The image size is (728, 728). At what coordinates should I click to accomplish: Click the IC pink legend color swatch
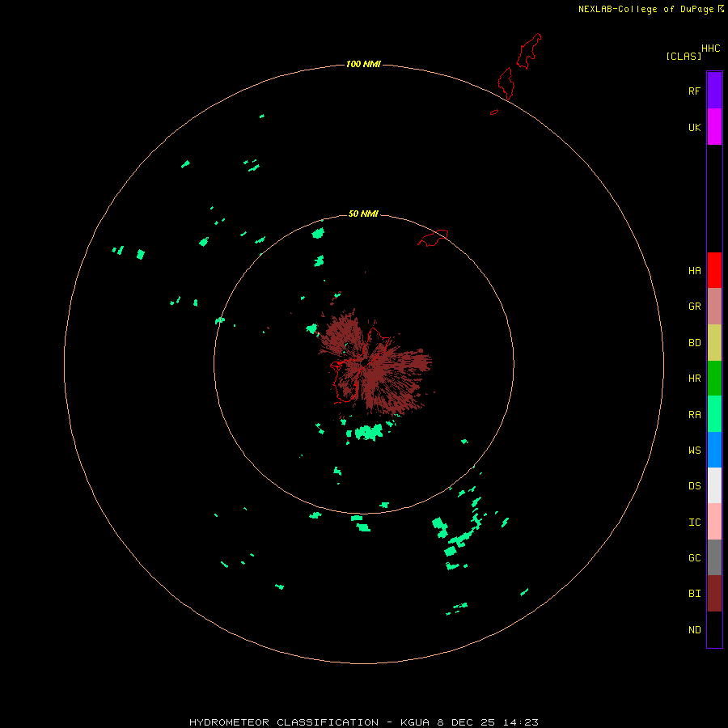click(714, 522)
